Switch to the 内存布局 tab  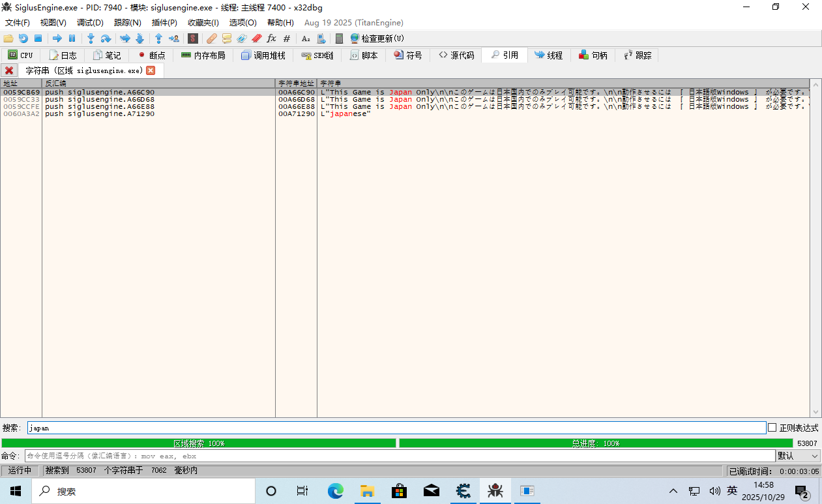point(203,55)
